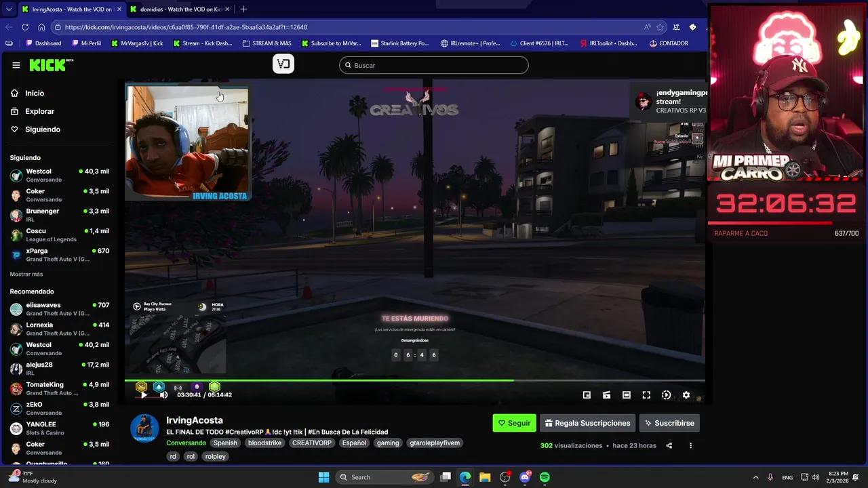Open Lornexia recommended channel
The image size is (868, 488).
pyautogui.click(x=60, y=329)
